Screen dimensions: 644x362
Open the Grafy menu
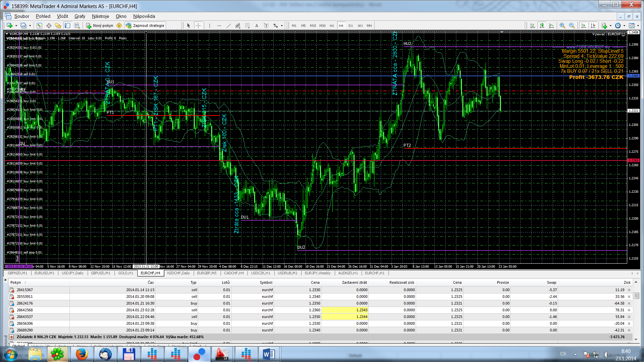(80, 16)
